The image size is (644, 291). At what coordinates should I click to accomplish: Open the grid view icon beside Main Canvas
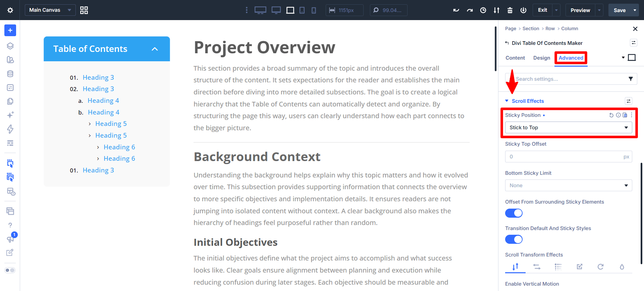click(84, 10)
